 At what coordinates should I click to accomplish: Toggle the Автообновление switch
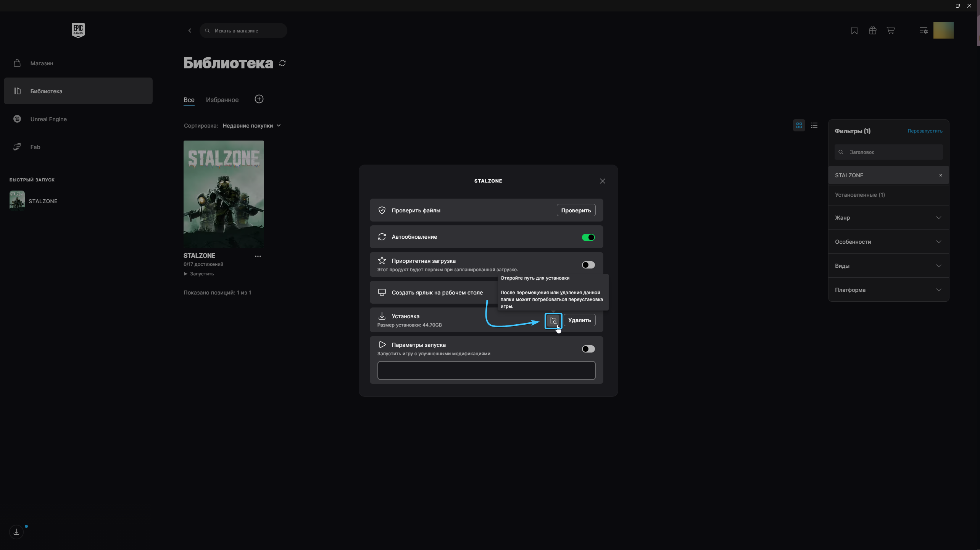[588, 237]
